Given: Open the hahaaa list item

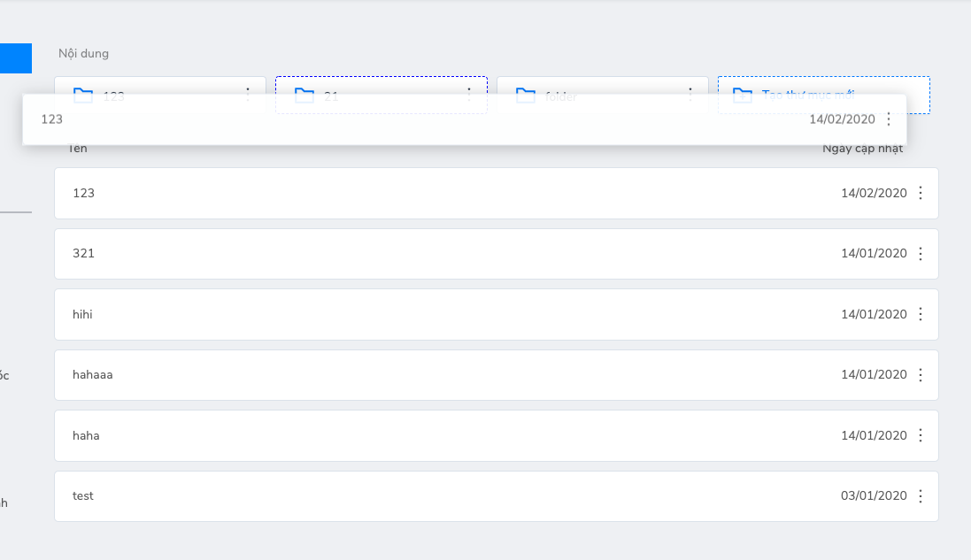Looking at the screenshot, I should pos(496,375).
